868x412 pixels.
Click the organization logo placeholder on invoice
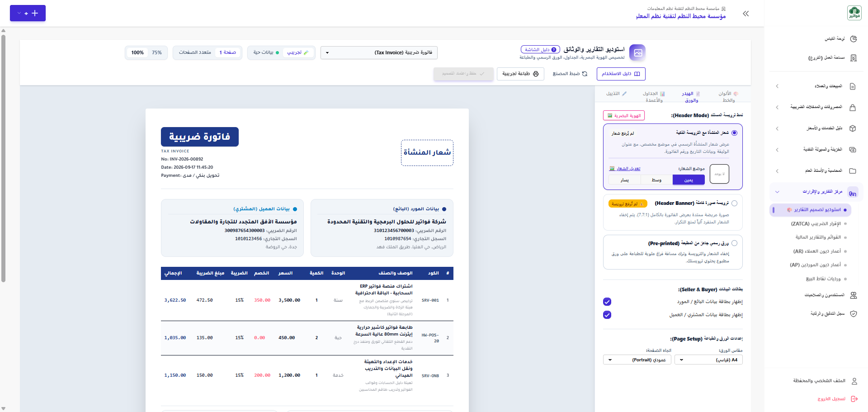(427, 153)
